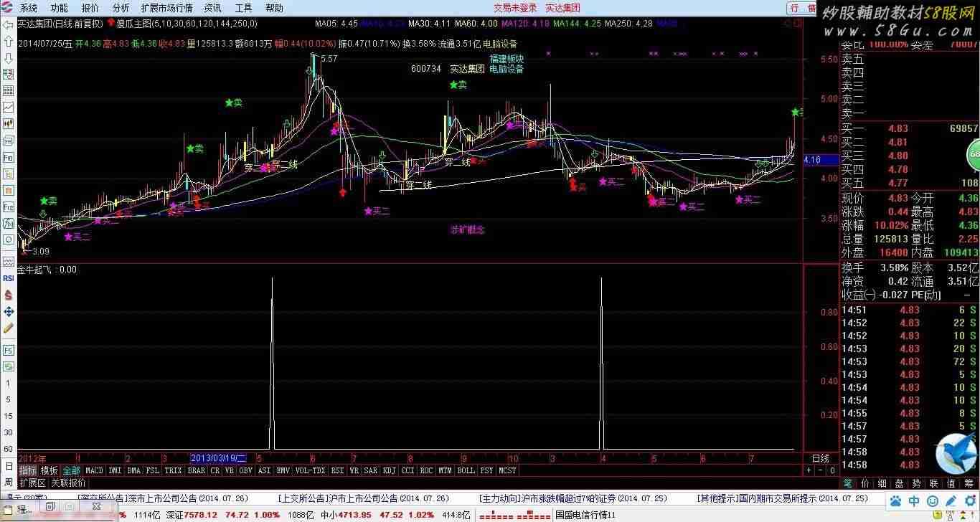The height and width of the screenshot is (522, 980).
Task: Click the up arrow icon in left sidebar
Action: pos(8,41)
